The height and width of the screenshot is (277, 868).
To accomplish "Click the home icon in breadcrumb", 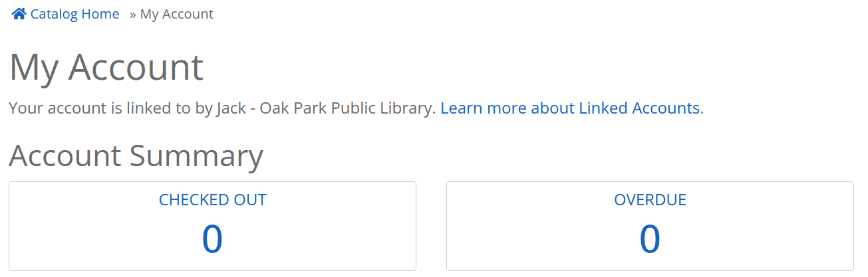I will point(19,13).
